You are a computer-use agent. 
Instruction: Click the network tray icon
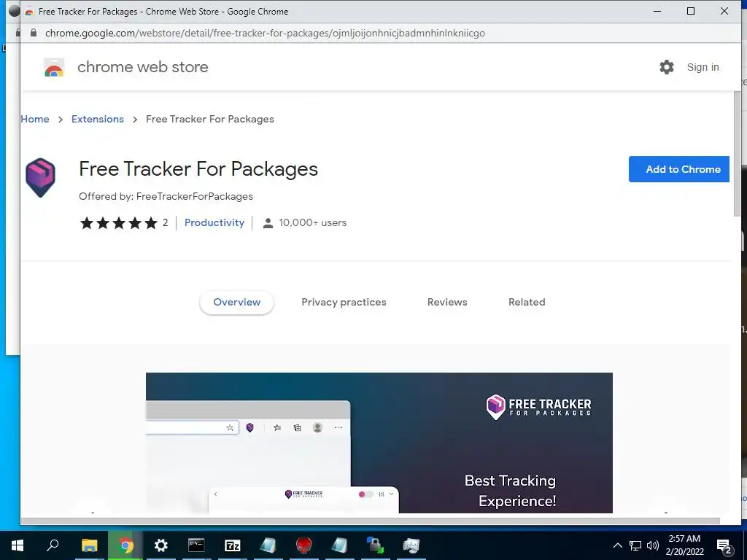635,545
